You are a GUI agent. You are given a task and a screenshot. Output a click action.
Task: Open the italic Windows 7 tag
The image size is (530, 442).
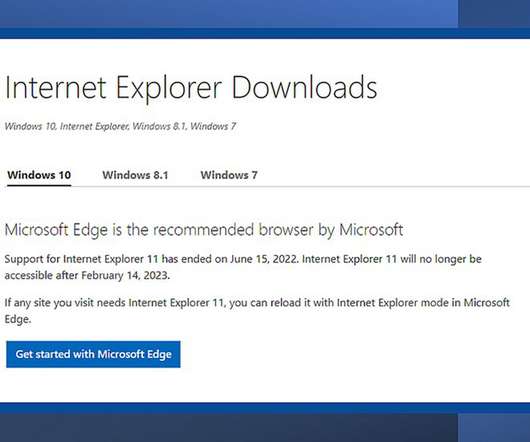tap(213, 126)
